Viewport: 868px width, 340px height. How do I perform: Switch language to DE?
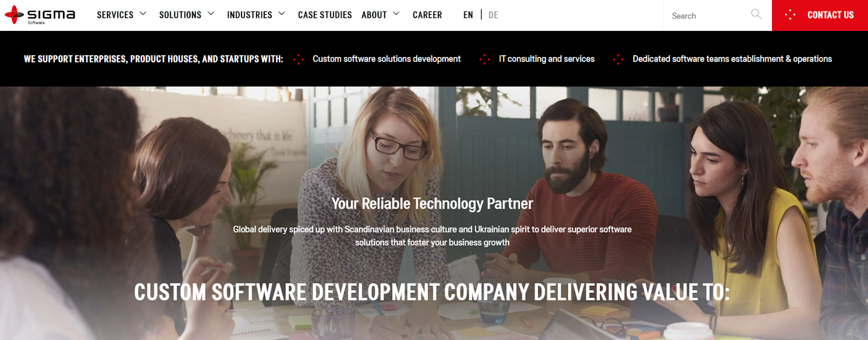tap(493, 15)
